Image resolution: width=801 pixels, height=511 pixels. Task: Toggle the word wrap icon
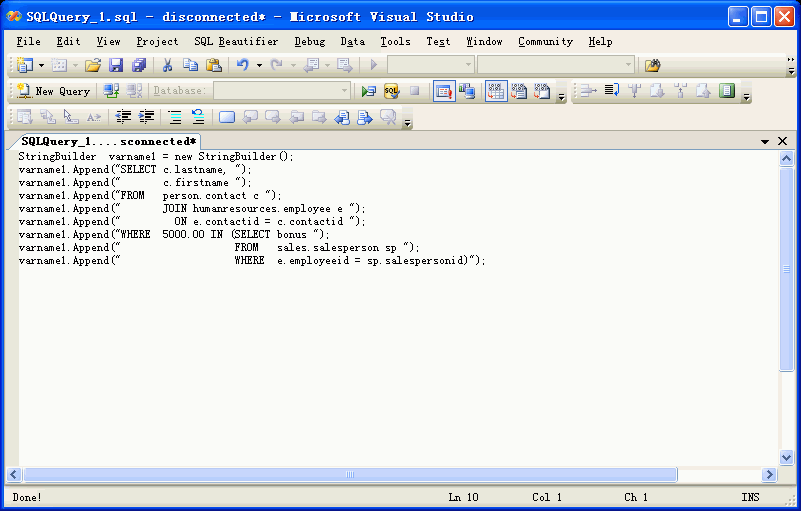coord(611,90)
